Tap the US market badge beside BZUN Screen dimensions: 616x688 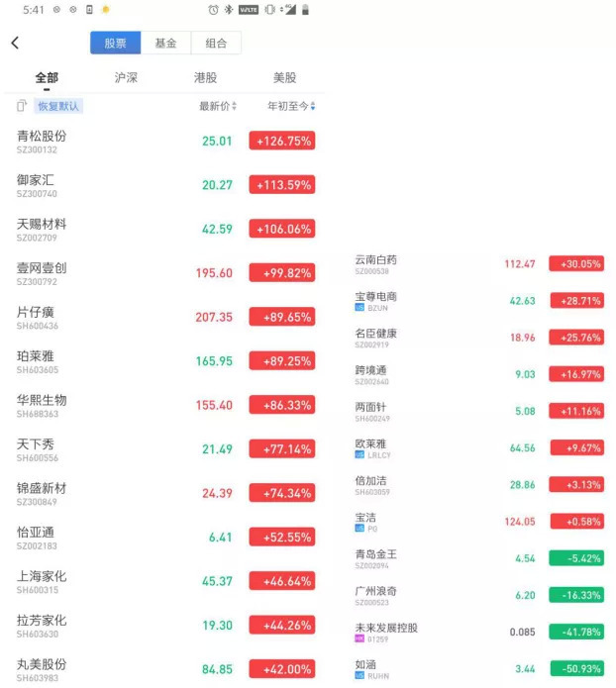[x=359, y=308]
